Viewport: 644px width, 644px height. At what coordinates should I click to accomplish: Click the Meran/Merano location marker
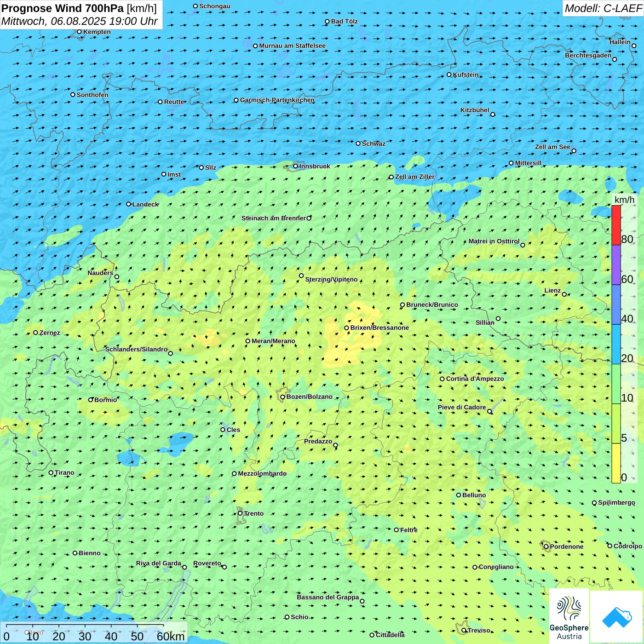(x=247, y=341)
